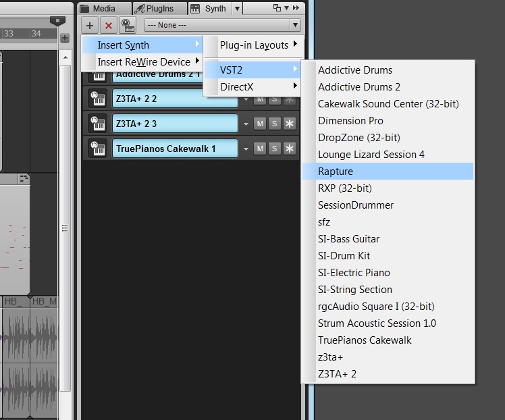505x420 pixels.
Task: Expand the Plug-in Layouts submenu
Action: tap(254, 45)
